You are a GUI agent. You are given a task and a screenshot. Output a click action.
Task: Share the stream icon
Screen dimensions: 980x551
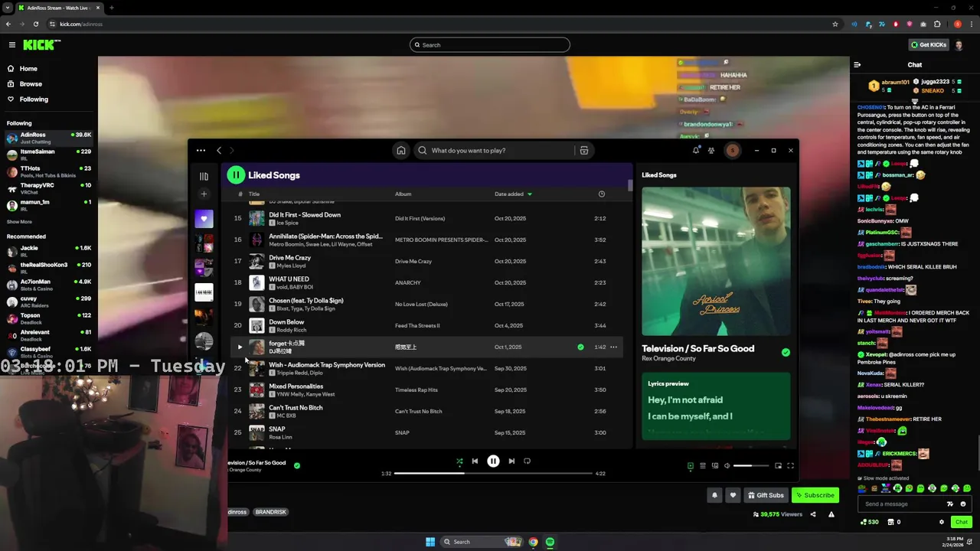click(x=813, y=514)
